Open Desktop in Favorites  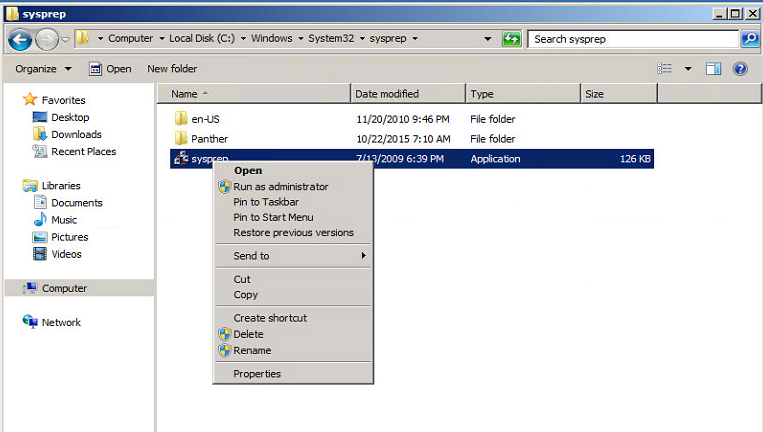pos(70,117)
